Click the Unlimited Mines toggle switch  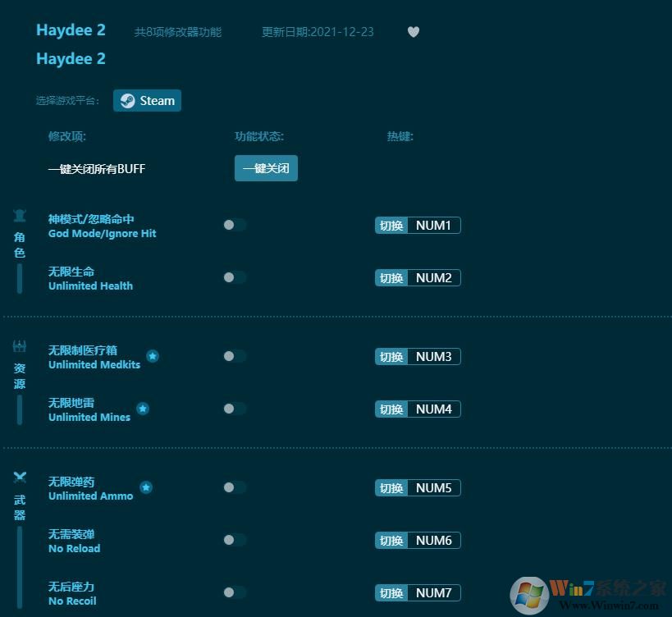(x=234, y=409)
